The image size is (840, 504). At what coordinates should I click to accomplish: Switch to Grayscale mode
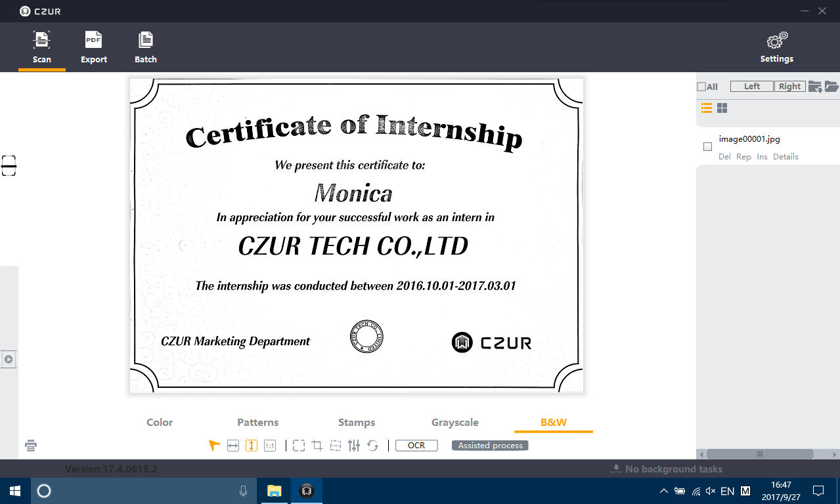tap(455, 423)
